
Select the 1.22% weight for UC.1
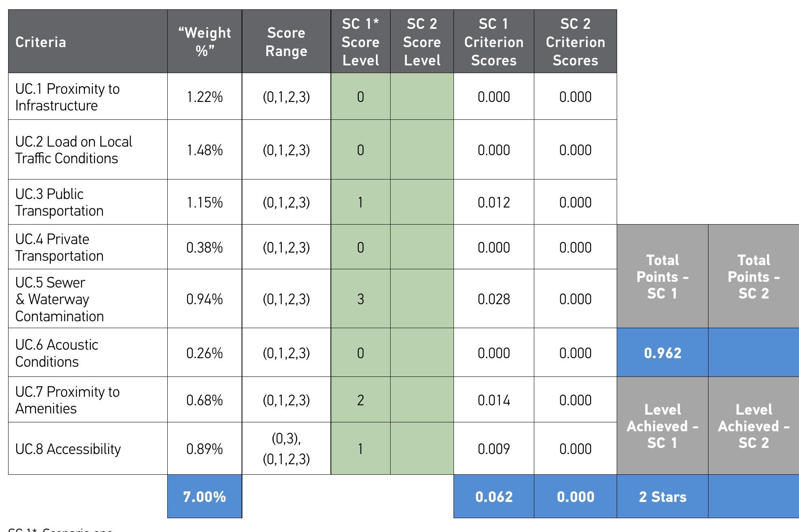pos(205,97)
